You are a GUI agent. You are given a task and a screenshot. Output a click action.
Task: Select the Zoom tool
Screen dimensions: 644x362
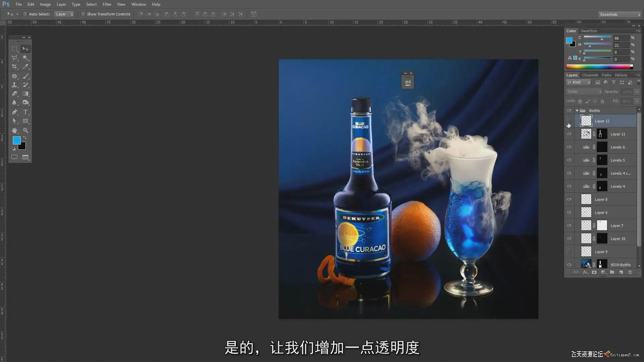(x=25, y=130)
